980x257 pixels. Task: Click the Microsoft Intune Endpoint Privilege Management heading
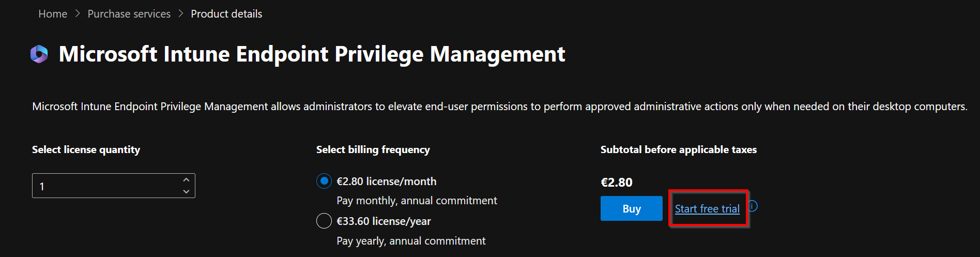click(x=312, y=54)
